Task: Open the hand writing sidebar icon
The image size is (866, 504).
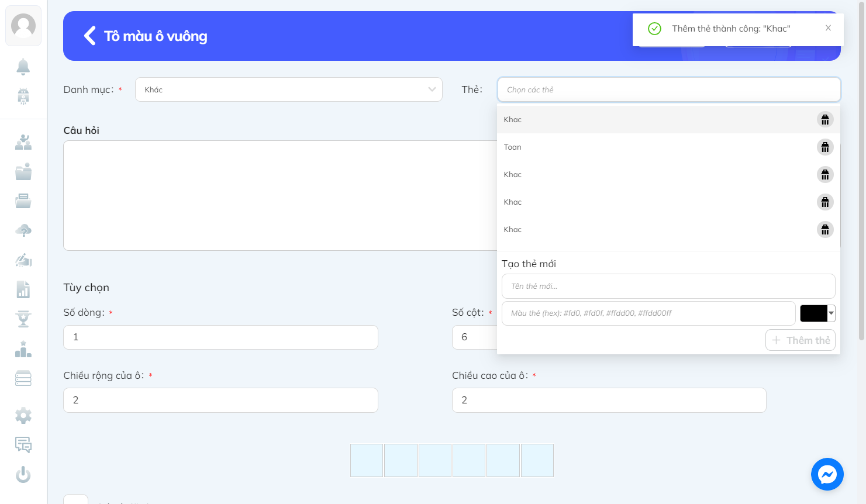Action: (x=23, y=260)
